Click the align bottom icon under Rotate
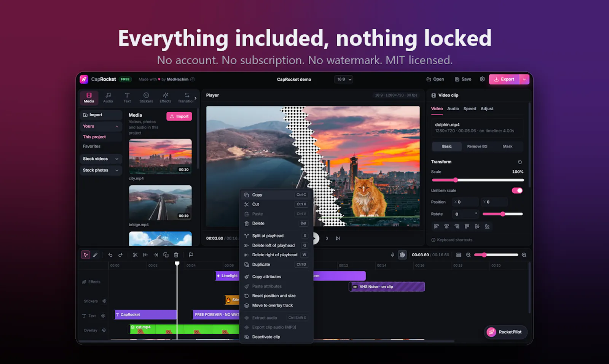The height and width of the screenshot is (364, 609). point(487,226)
